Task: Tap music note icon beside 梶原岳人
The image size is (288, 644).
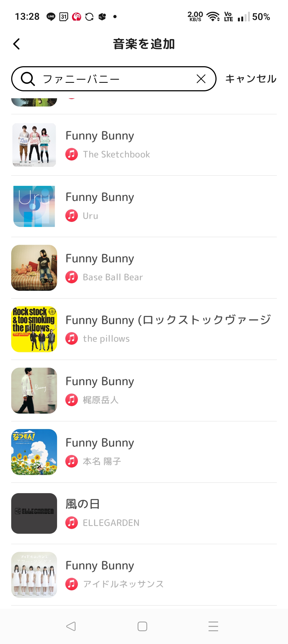Action: point(72,400)
